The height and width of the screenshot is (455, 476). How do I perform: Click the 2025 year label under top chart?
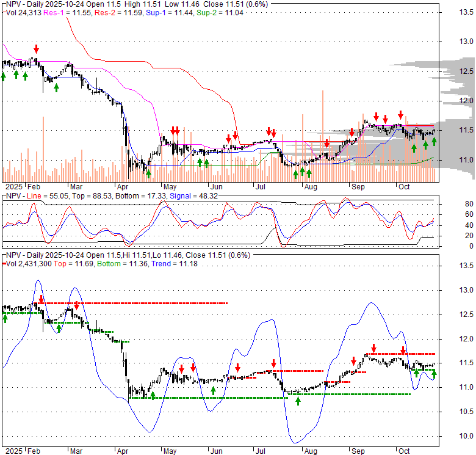(x=14, y=186)
